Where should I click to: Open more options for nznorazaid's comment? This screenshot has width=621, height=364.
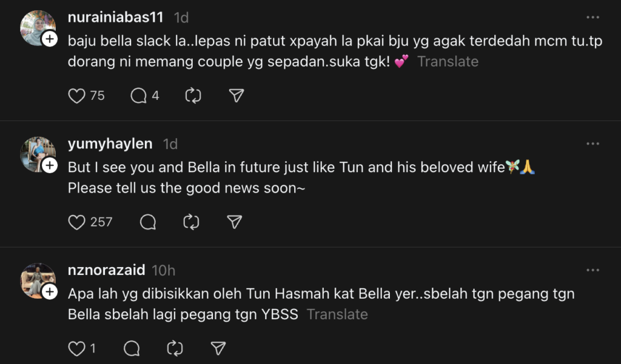(592, 270)
